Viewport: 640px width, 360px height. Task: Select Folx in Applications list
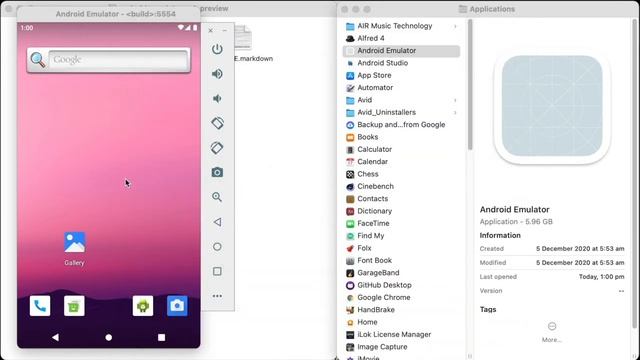tap(401, 248)
